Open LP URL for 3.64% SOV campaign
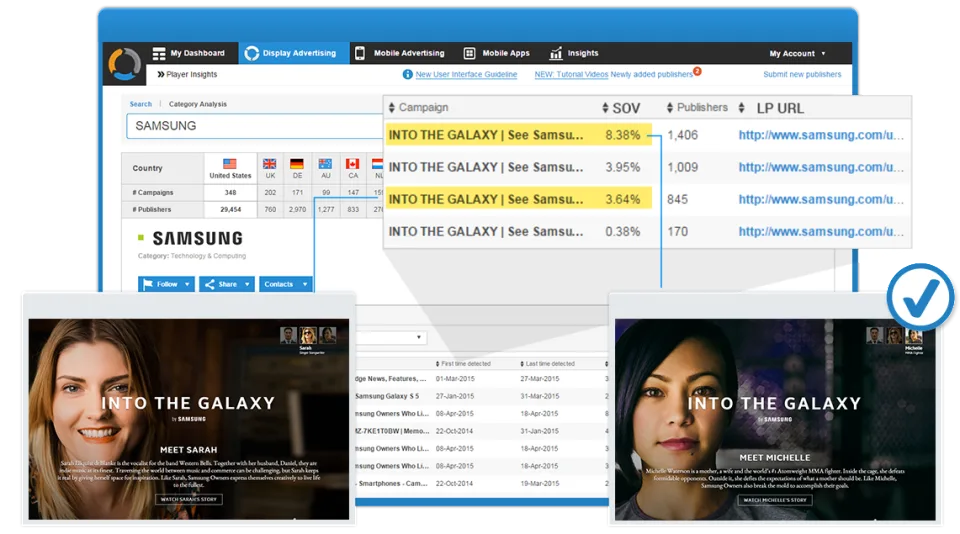The height and width of the screenshot is (534, 960). click(x=821, y=200)
